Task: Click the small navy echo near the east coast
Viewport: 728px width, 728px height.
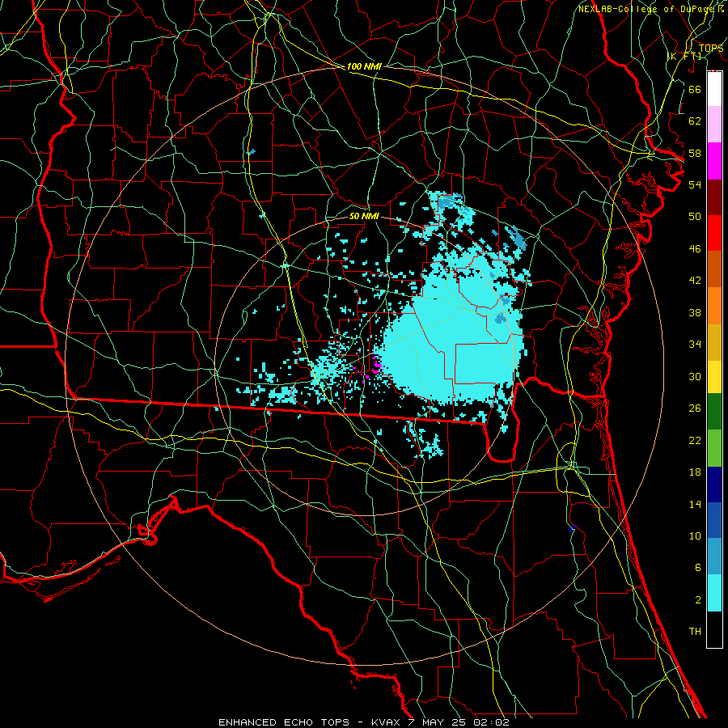Action: pyautogui.click(x=572, y=528)
